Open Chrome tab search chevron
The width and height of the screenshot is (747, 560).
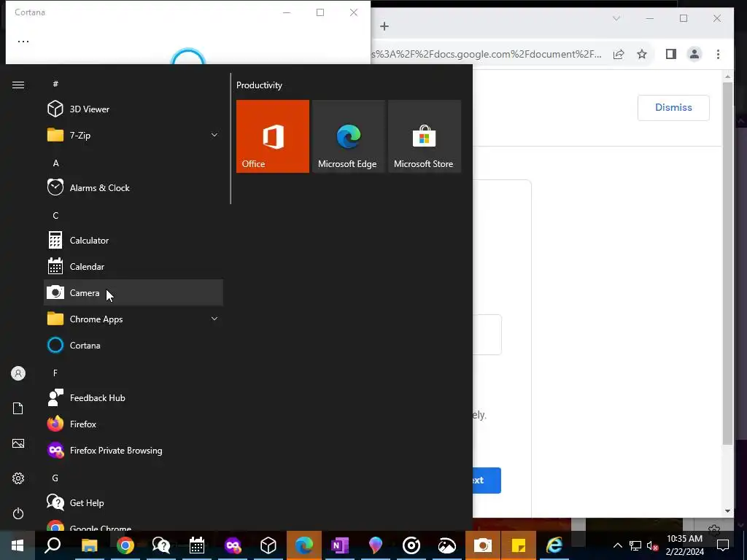pyautogui.click(x=616, y=18)
